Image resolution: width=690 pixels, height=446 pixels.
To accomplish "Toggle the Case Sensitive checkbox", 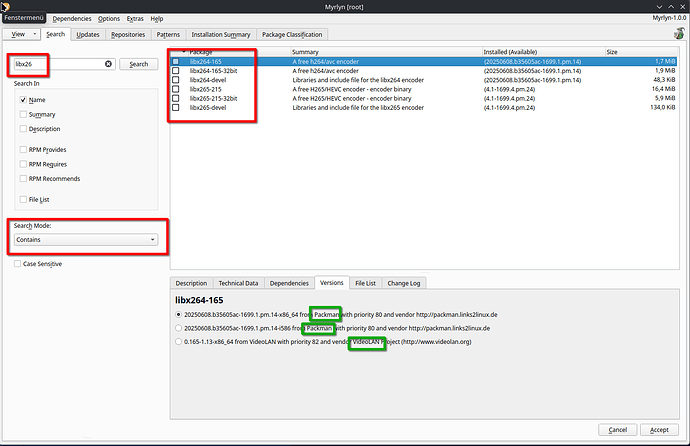I will coord(18,263).
